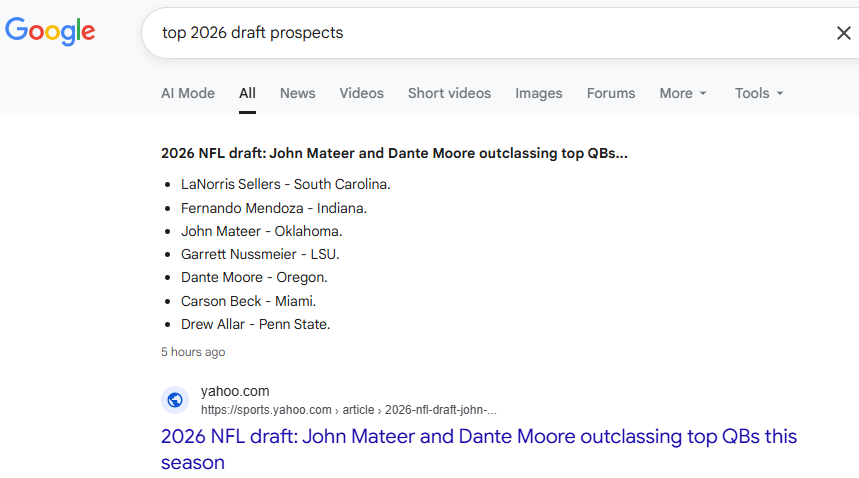Switch to the Images tab
This screenshot has height=478, width=859.
coord(539,93)
